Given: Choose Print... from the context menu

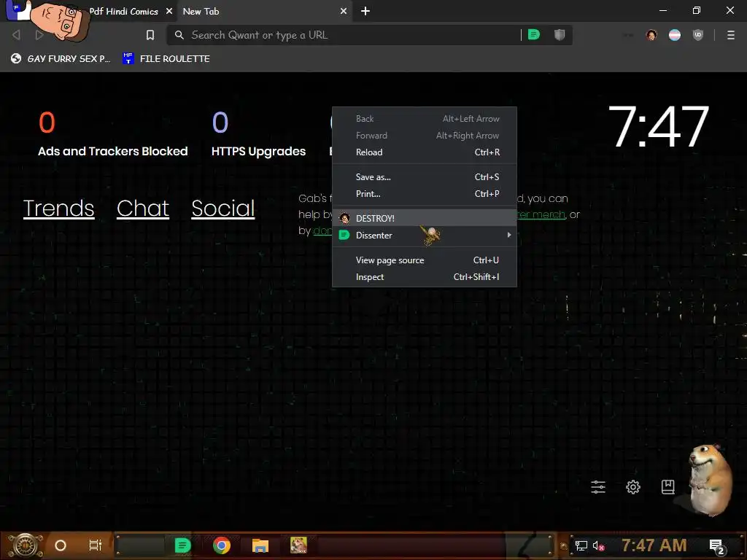Looking at the screenshot, I should (x=425, y=194).
